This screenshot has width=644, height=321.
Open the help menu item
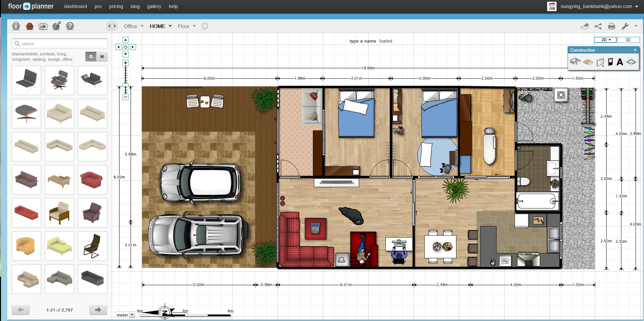tap(173, 6)
